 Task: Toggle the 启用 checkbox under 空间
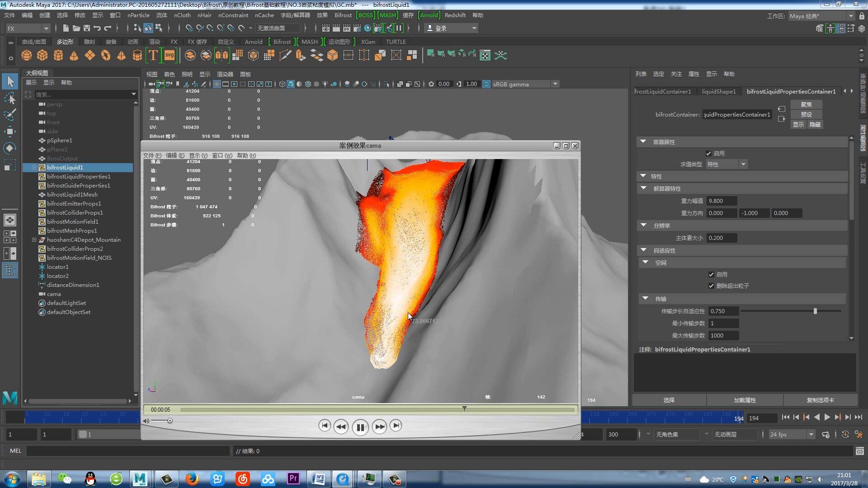[711, 275]
